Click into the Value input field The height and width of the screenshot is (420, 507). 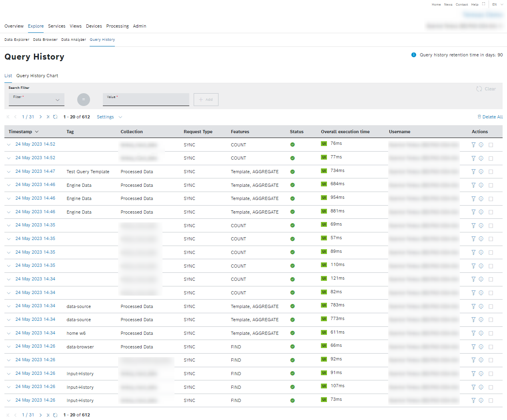click(146, 100)
